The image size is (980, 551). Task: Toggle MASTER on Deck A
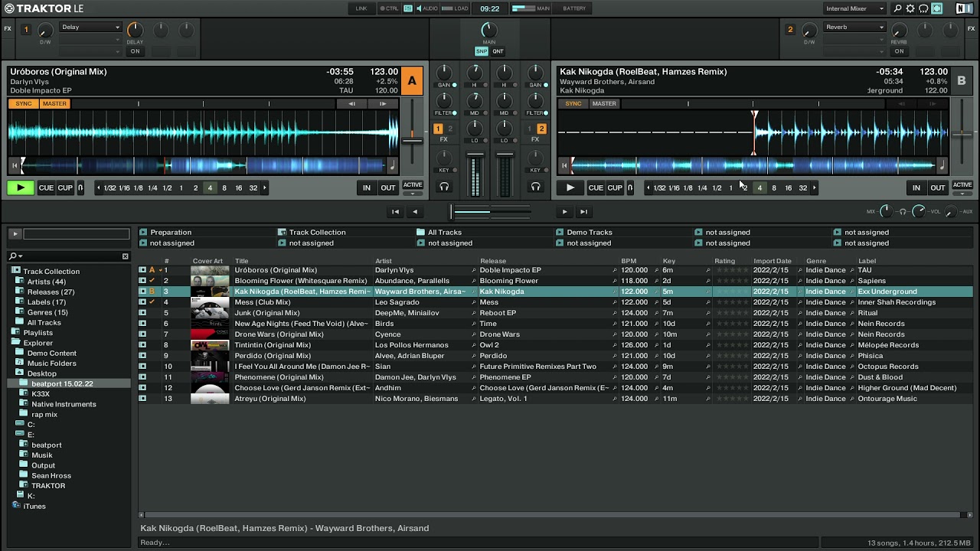tap(54, 103)
